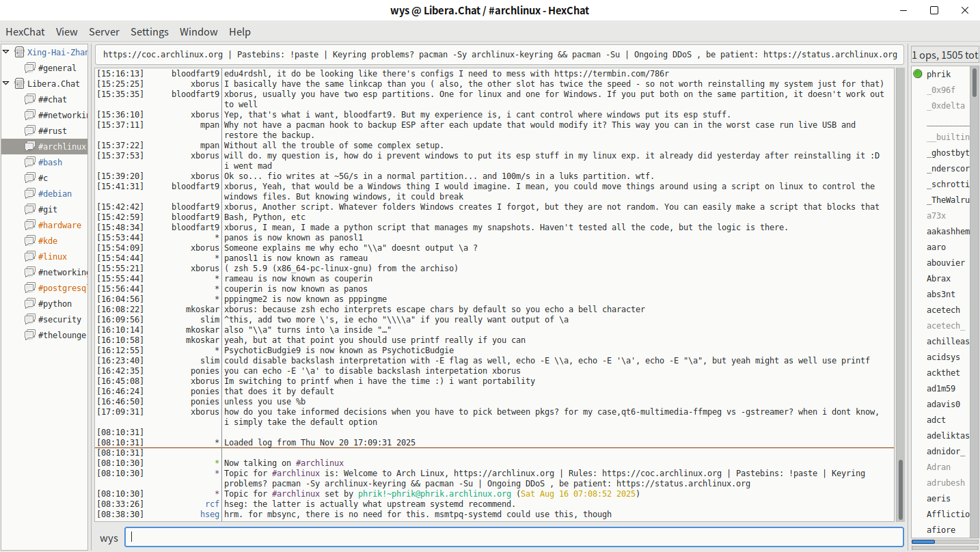Open the Server menu
The image size is (980, 552).
point(104,31)
